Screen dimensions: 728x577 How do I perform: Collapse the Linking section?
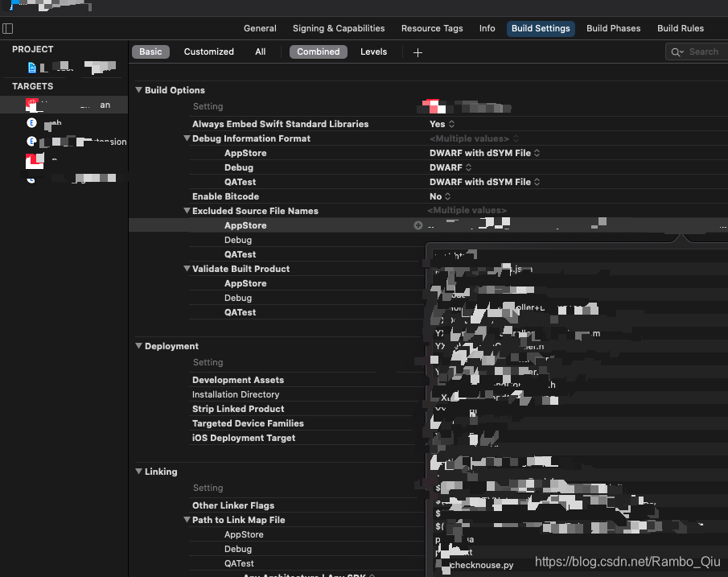[138, 471]
